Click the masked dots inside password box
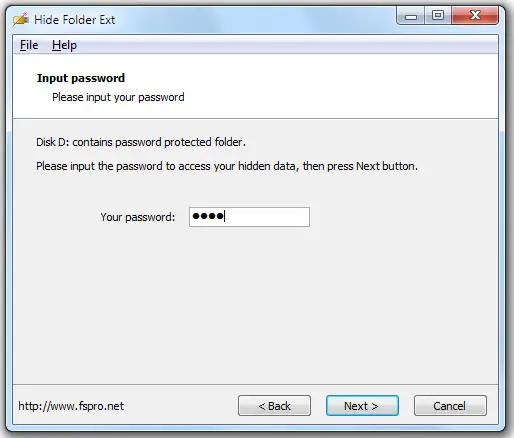514x438 pixels. click(208, 216)
